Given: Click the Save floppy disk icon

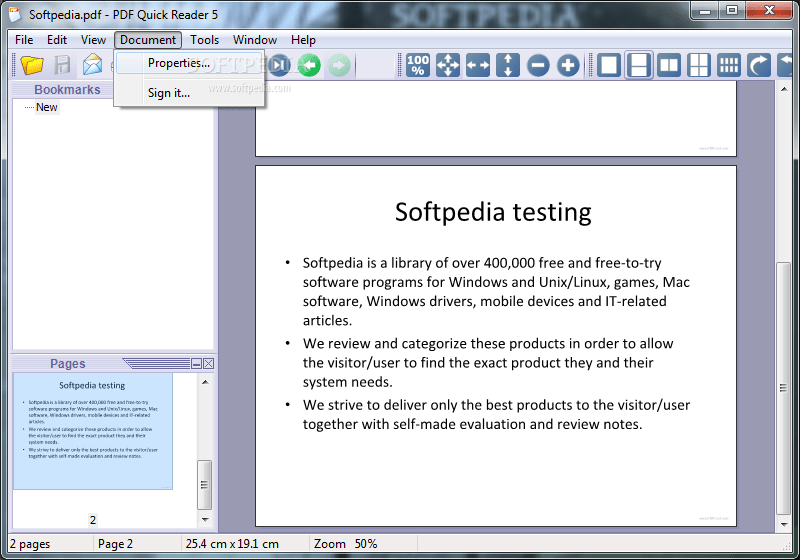Looking at the screenshot, I should [x=62, y=65].
